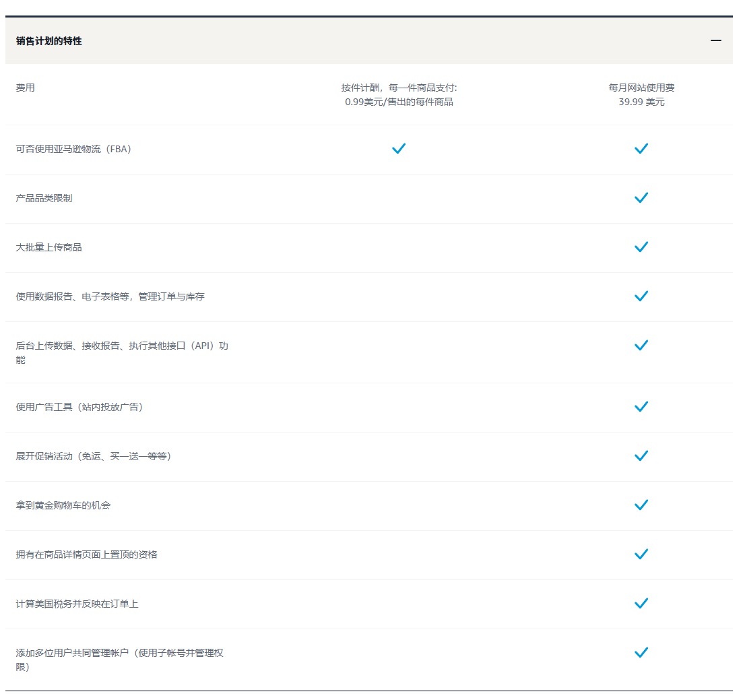
Task: Click the 费用 row label
Action: (26, 88)
